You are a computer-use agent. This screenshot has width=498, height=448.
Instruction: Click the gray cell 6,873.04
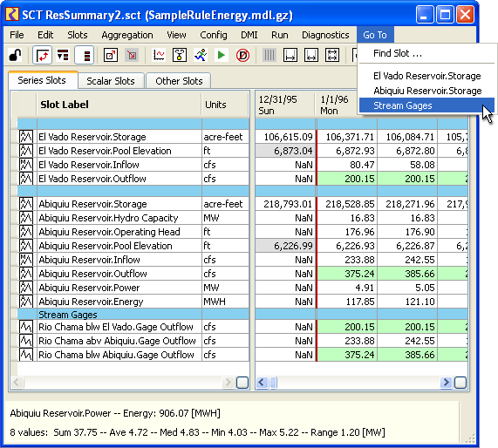pos(285,151)
